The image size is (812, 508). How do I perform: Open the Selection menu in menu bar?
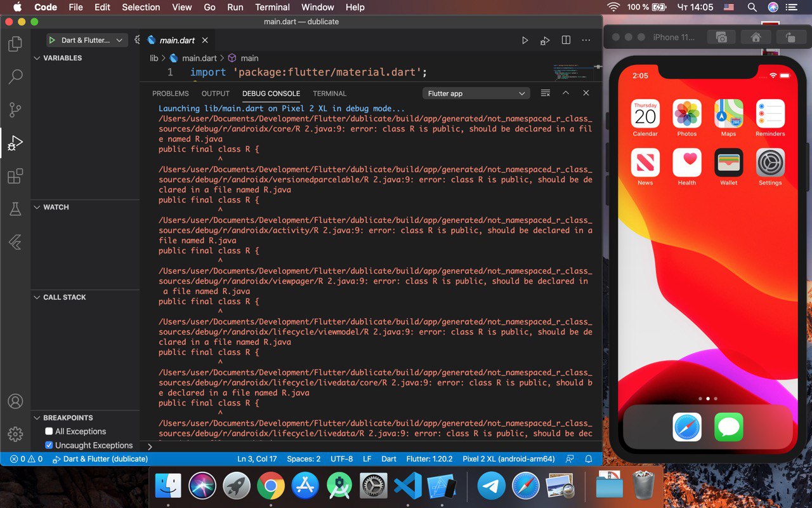click(x=141, y=7)
